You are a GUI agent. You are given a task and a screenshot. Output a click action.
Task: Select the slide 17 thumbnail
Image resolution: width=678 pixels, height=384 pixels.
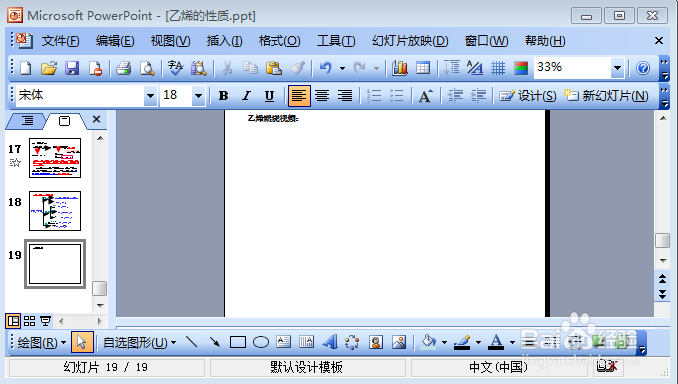click(x=55, y=158)
